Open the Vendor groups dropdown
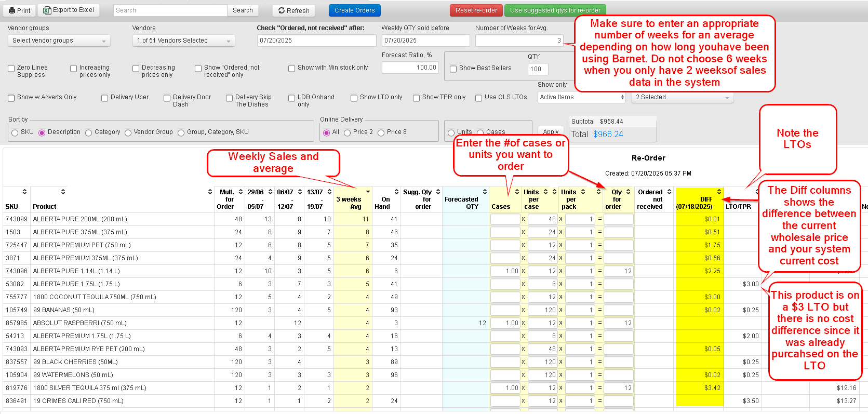This screenshot has width=868, height=414. [59, 41]
